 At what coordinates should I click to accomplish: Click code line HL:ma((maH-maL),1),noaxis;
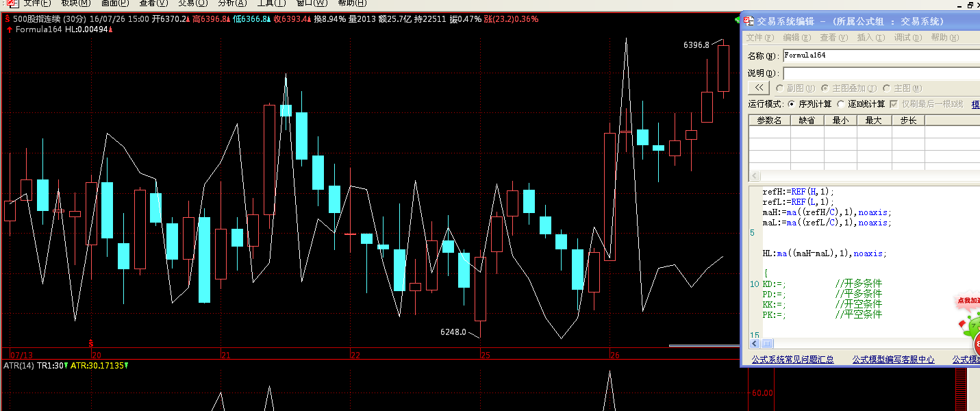(825, 253)
